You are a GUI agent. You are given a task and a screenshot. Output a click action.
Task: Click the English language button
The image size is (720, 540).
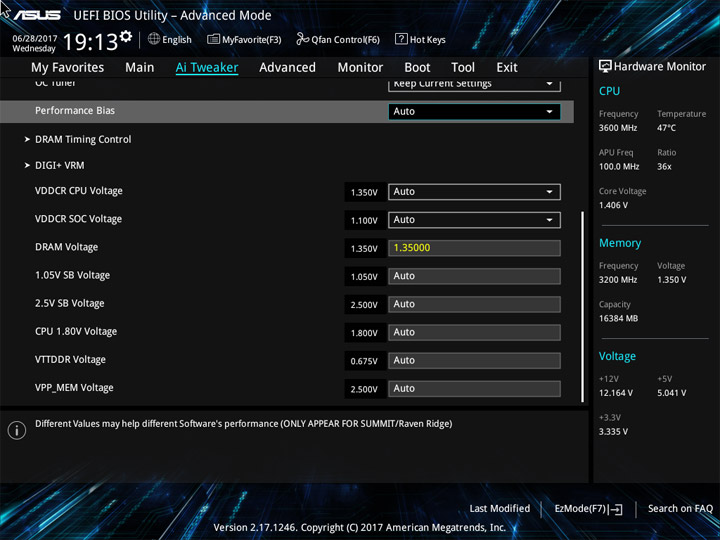[x=170, y=39]
